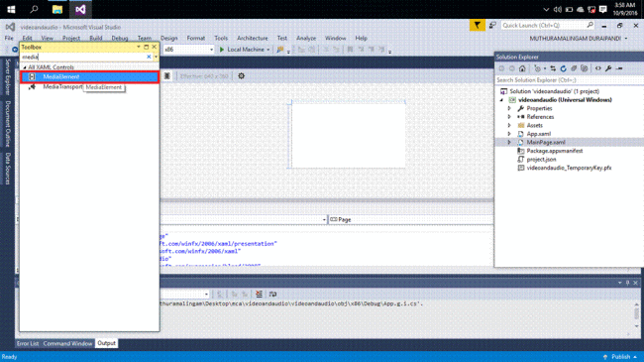Screen dimensions: 644x362
Task: Open the Action Center notification icon
Action: (603, 9)
